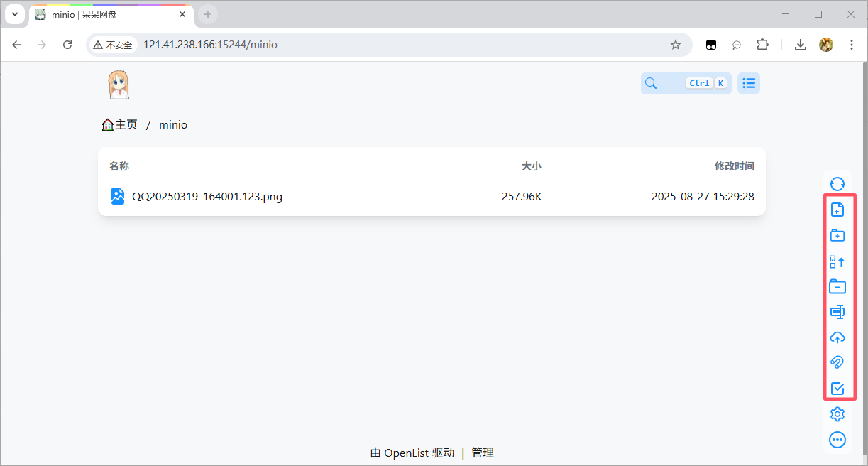Create a new folder via sidebar icon
868x466 pixels.
pyautogui.click(x=837, y=235)
